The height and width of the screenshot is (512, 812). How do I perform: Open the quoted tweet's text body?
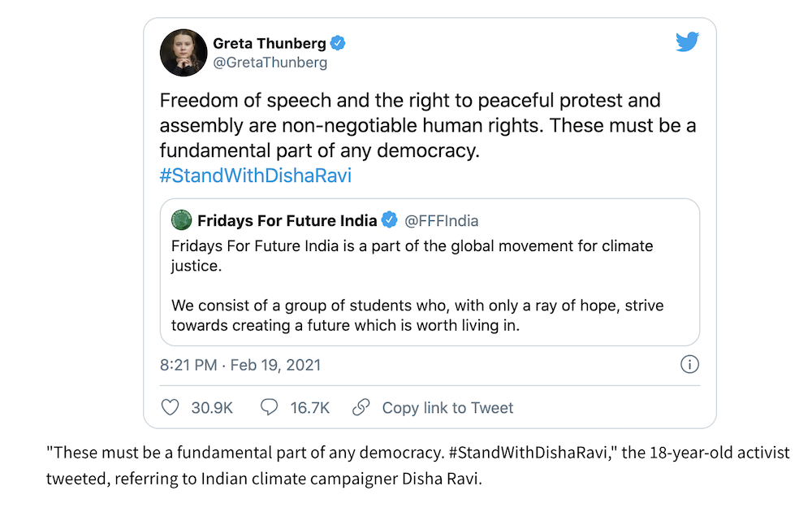coord(417,285)
